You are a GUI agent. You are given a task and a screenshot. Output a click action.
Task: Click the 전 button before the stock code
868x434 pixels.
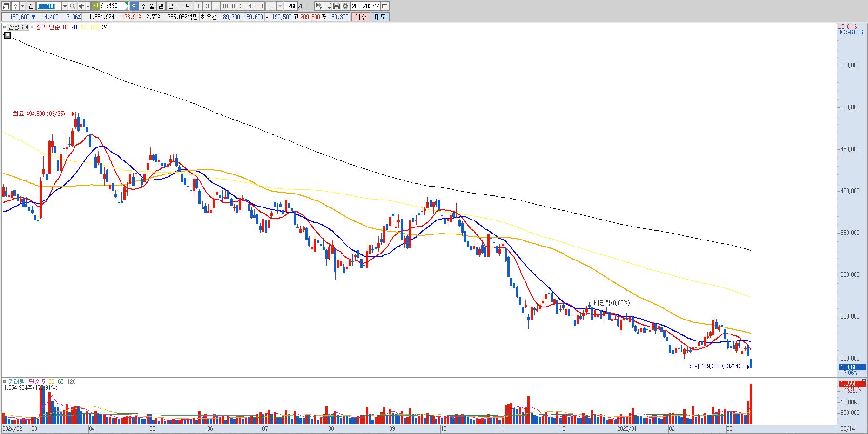click(x=31, y=6)
